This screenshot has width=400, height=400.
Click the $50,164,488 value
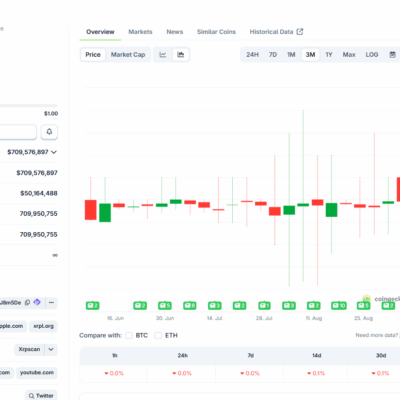39,193
